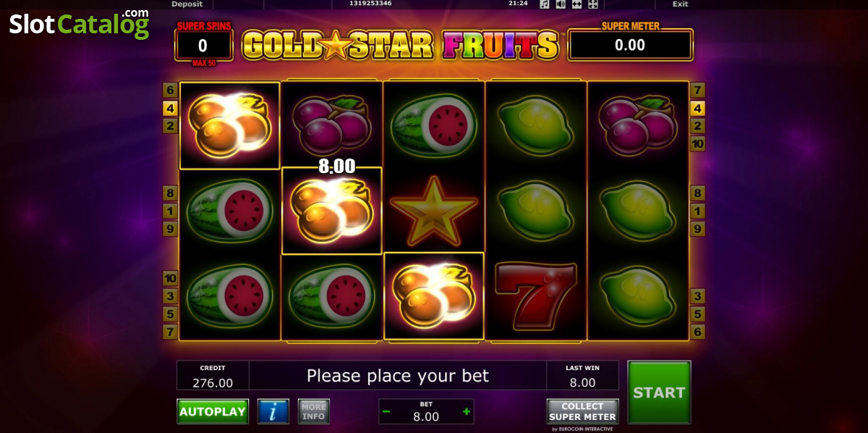This screenshot has width=868, height=433.
Task: Decrease bet with the minus sign
Action: 386,412
